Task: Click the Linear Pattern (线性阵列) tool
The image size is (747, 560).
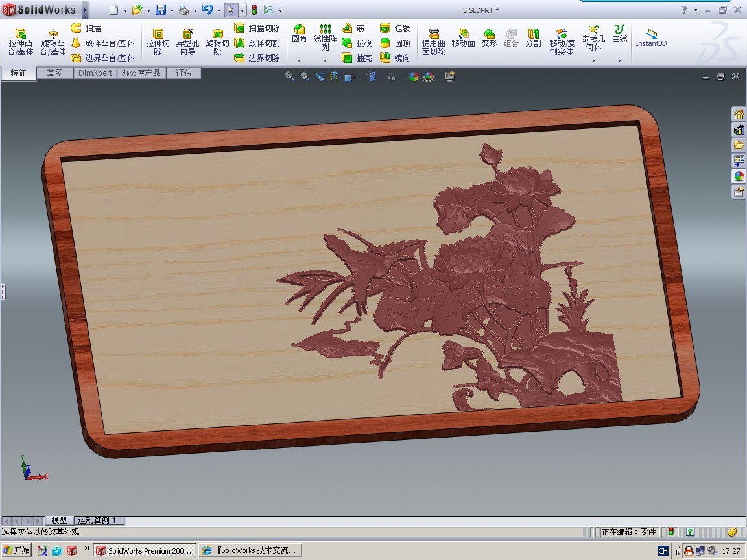Action: coord(325,38)
